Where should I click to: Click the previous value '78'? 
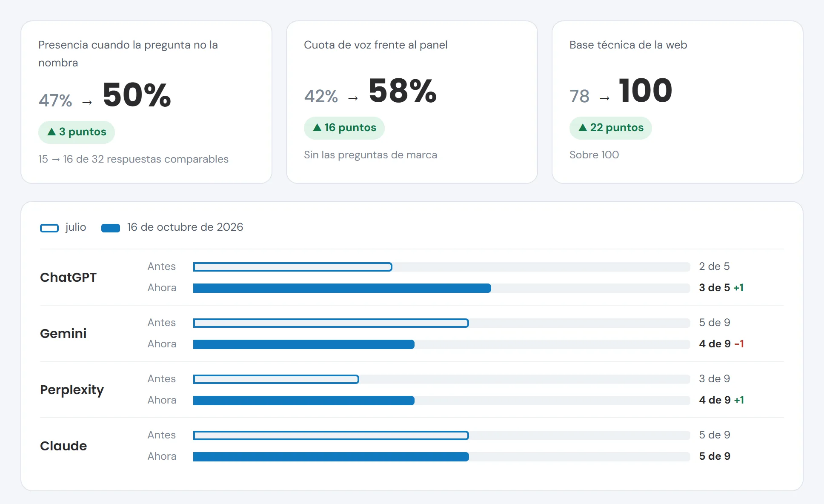(x=580, y=96)
